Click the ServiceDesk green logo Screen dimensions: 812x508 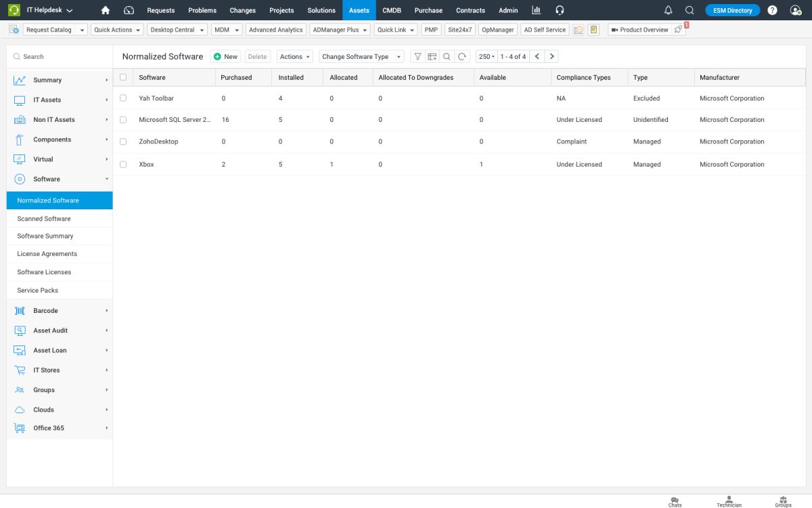(x=13, y=10)
